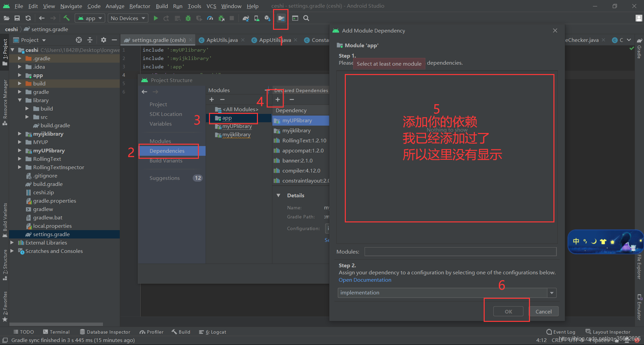644x345 pixels.
Task: Open the File menu
Action: (19, 6)
